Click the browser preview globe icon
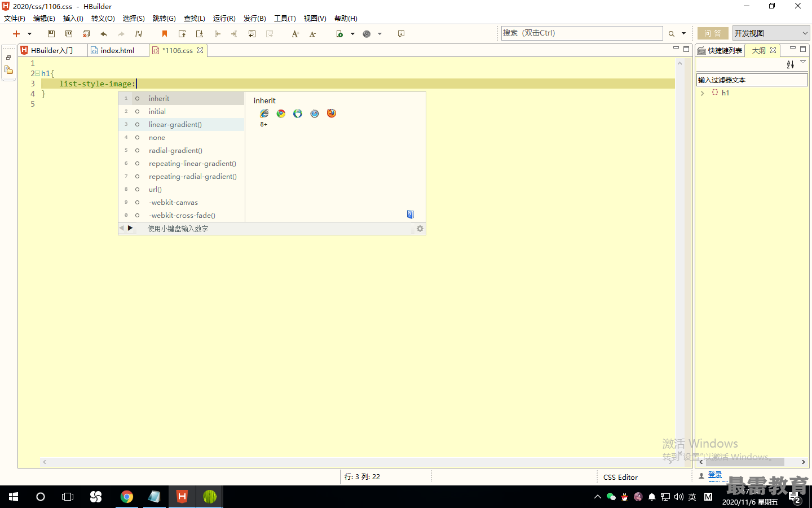This screenshot has width=812, height=508. [x=367, y=34]
